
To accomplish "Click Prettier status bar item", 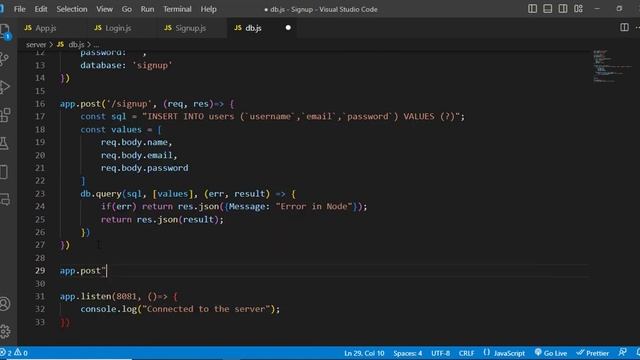I will coord(592,353).
